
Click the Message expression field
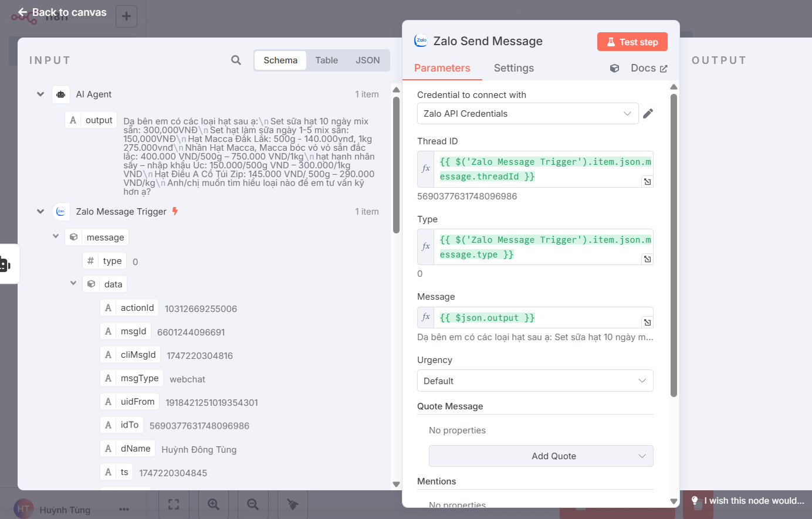tap(543, 318)
